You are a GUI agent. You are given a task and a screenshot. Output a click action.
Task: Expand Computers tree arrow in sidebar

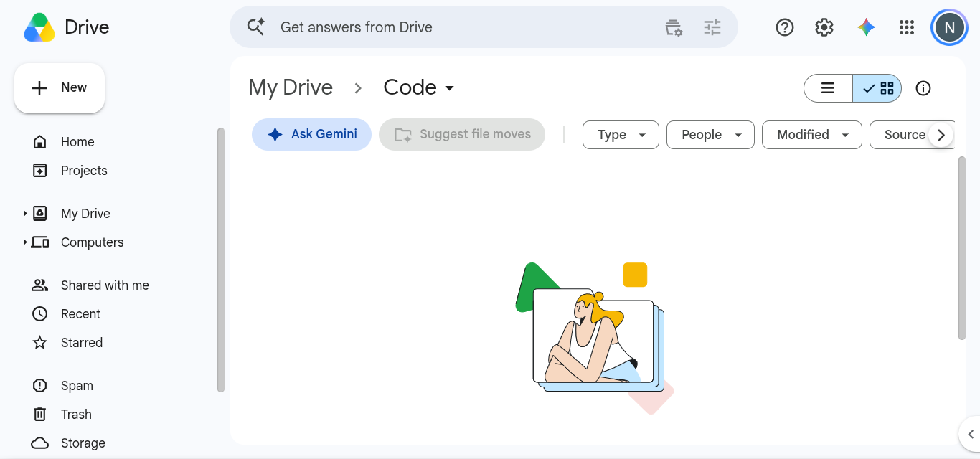tap(25, 242)
